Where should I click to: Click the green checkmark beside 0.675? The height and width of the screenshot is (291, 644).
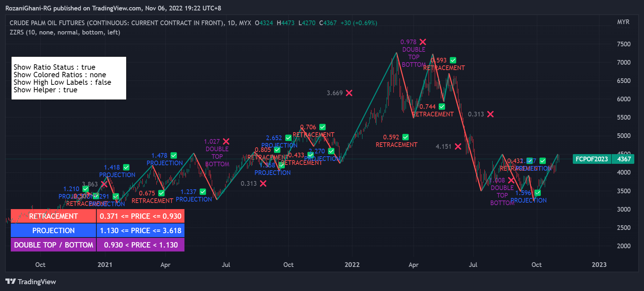(x=161, y=193)
